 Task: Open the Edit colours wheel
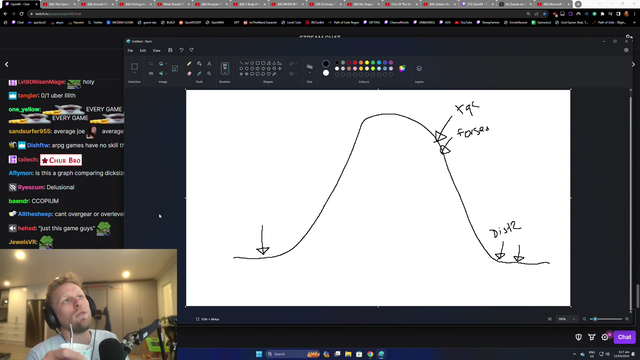click(x=402, y=69)
